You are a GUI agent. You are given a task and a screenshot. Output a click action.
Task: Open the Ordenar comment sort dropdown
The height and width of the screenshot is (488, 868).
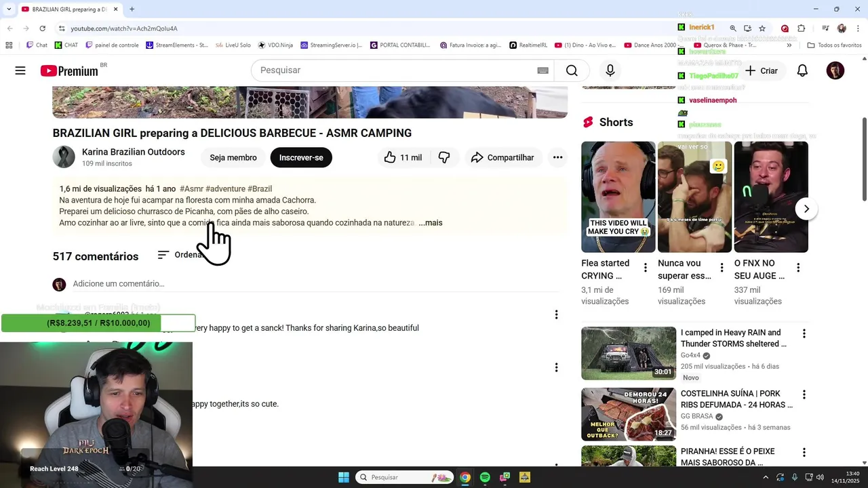click(180, 255)
